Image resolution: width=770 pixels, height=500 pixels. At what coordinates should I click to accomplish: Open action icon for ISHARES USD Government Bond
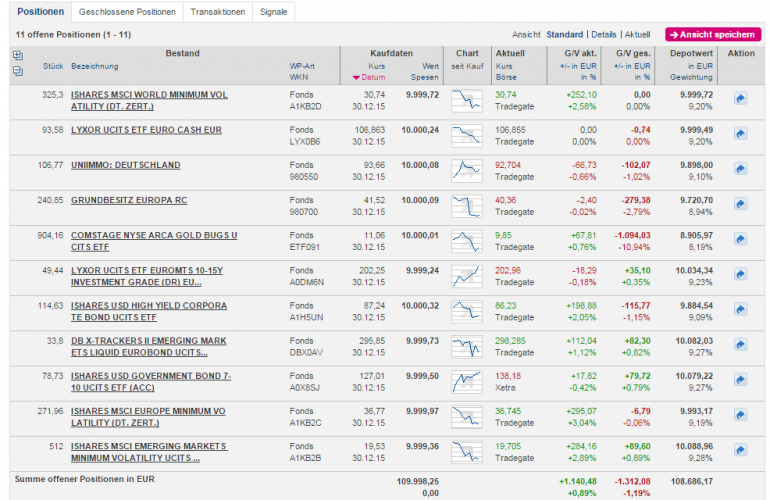coord(741,378)
